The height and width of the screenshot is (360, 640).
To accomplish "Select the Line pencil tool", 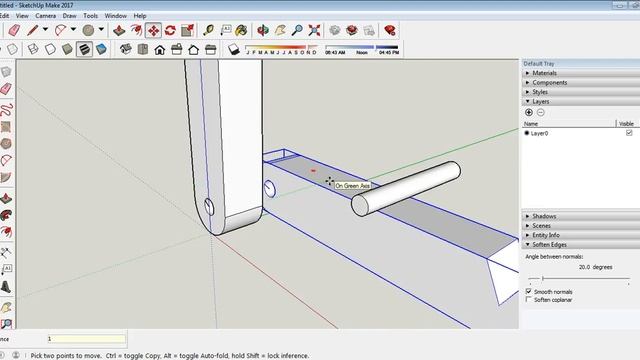I will point(33,30).
